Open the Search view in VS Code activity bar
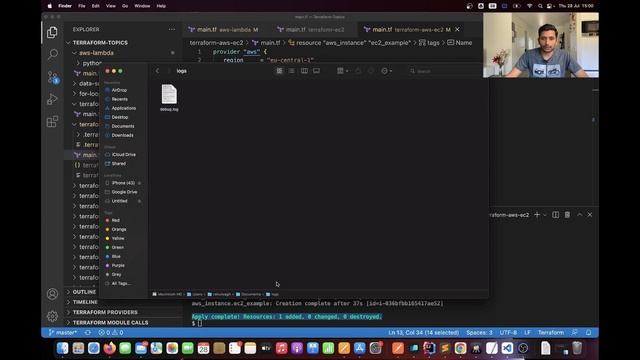Screen dimensions: 640x360 pyautogui.click(x=52, y=54)
